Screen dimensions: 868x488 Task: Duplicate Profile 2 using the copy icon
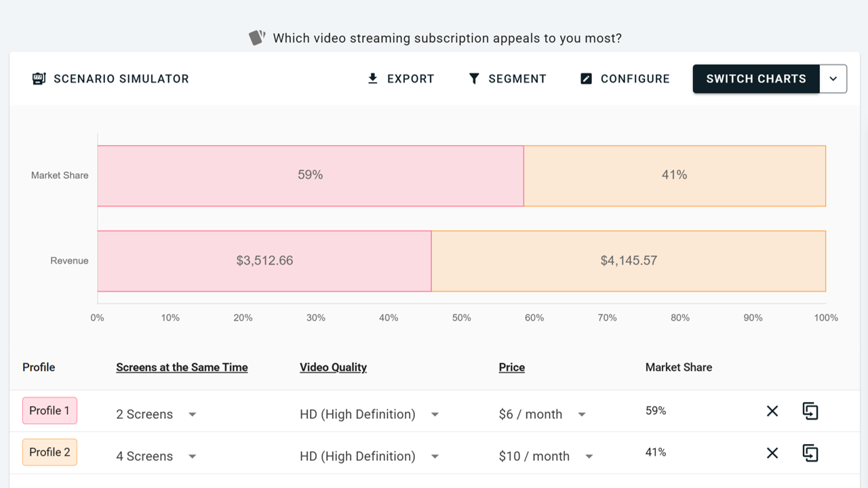point(810,453)
